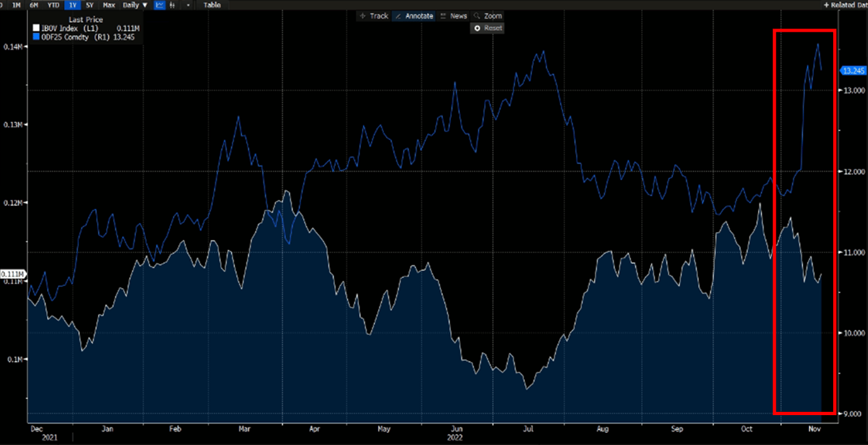
Task: Click the white IBOV Index legend swatch
Action: click(36, 29)
